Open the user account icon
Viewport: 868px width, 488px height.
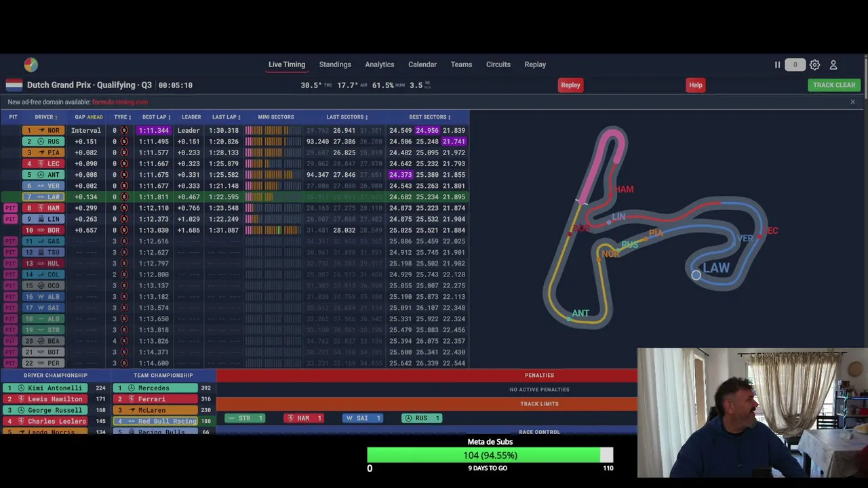coord(833,65)
